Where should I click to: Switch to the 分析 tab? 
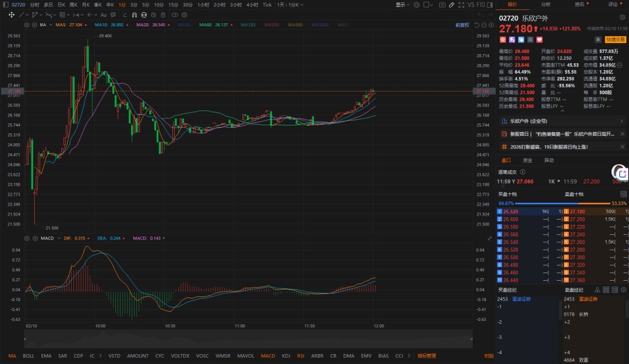click(545, 4)
